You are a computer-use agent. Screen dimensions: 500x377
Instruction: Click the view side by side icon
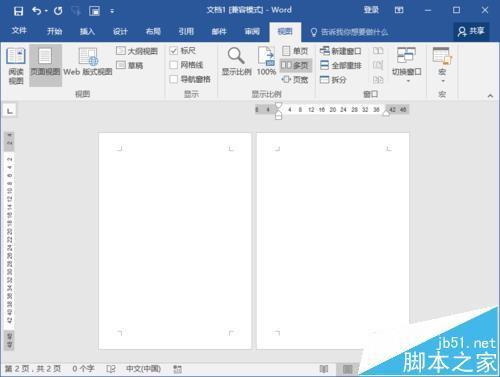[x=378, y=51]
